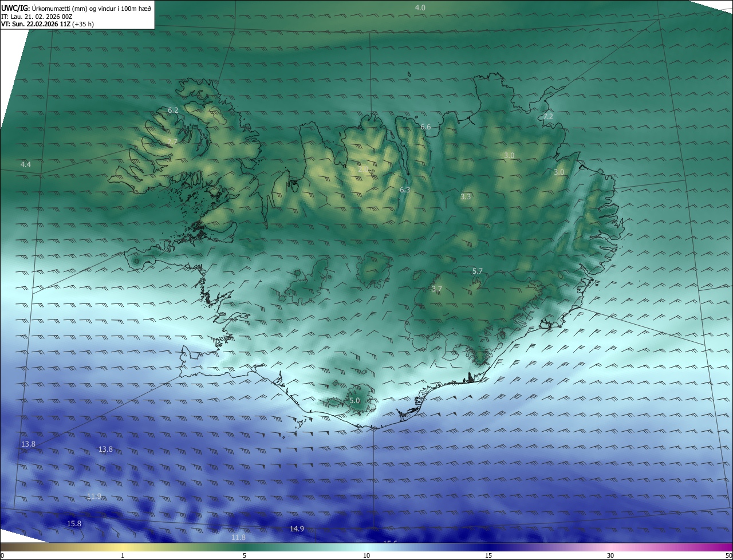Click the 7.2 value in the northeast
Image resolution: width=733 pixels, height=560 pixels.
[548, 116]
